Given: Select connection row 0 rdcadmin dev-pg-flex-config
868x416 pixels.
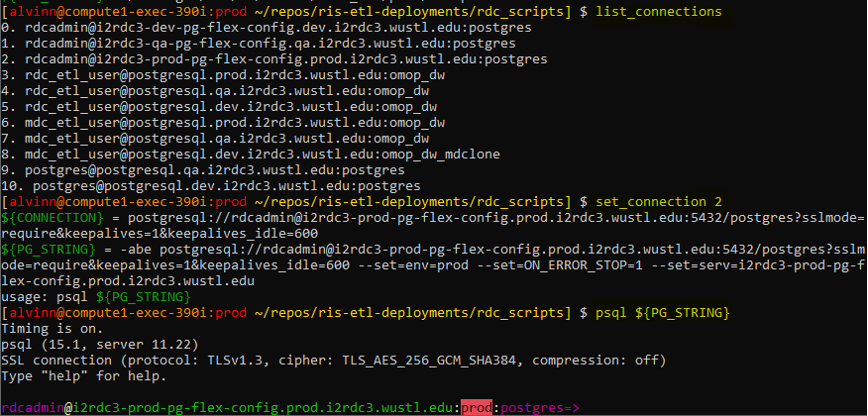Looking at the screenshot, I should coord(267,28).
